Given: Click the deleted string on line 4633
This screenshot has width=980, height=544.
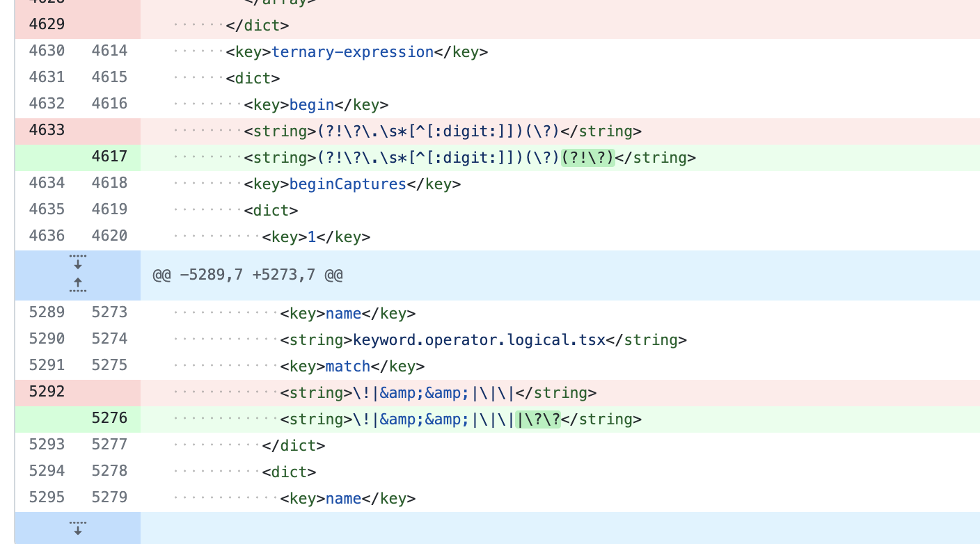Looking at the screenshot, I should pos(443,131).
